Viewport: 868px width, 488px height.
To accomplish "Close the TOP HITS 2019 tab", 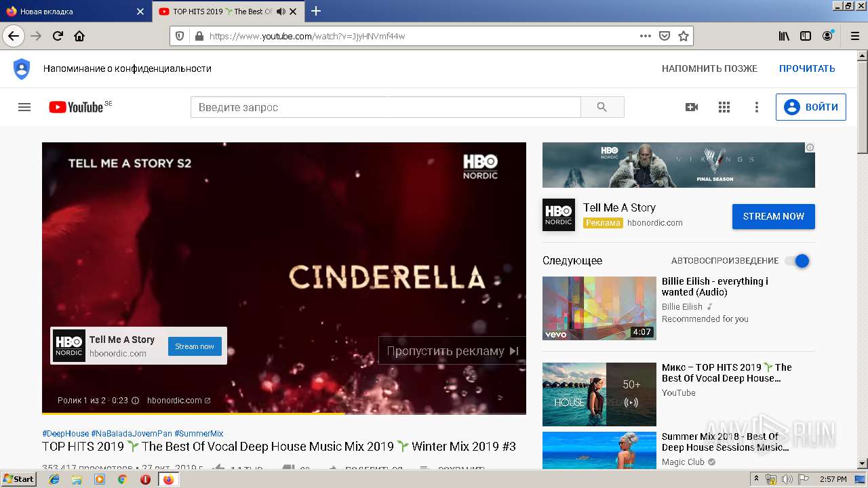I will pyautogui.click(x=293, y=12).
